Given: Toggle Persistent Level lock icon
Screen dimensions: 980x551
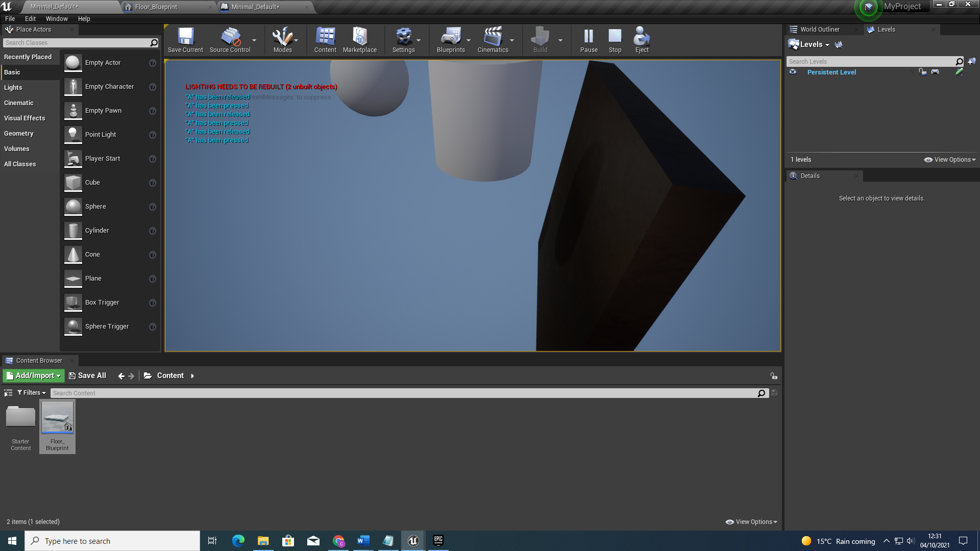Looking at the screenshot, I should tap(922, 72).
